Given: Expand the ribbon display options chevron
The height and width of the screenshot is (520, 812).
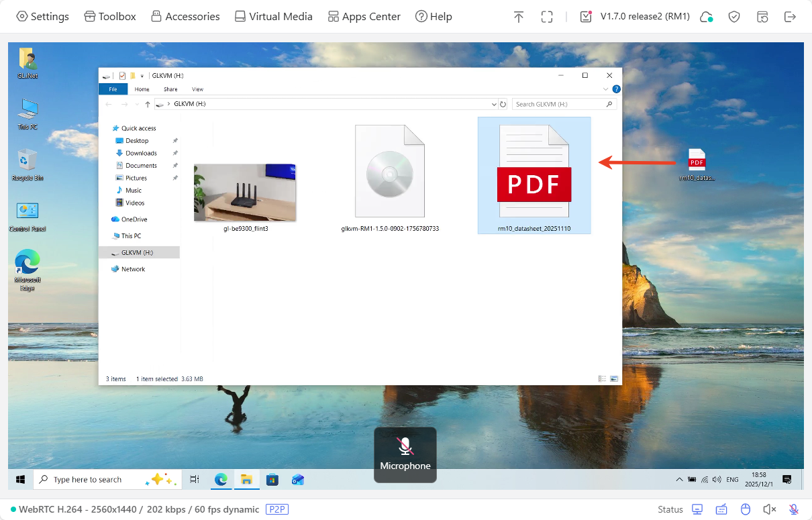Looking at the screenshot, I should point(605,89).
